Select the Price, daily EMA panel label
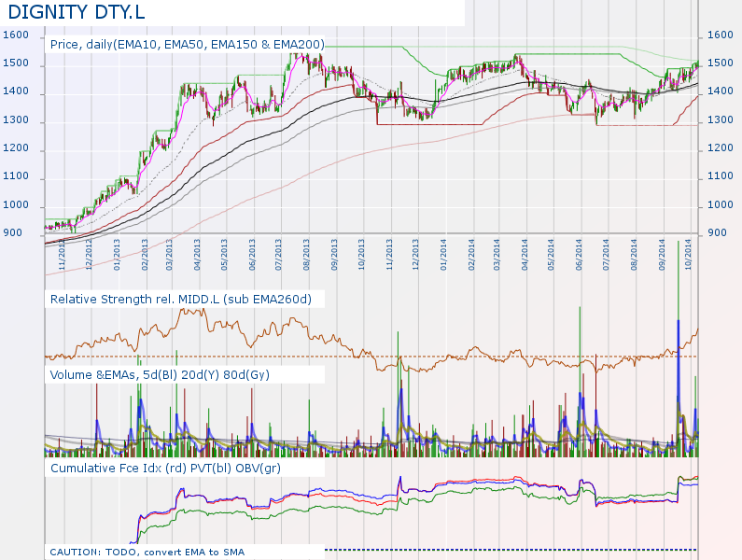The image size is (742, 560). click(188, 45)
